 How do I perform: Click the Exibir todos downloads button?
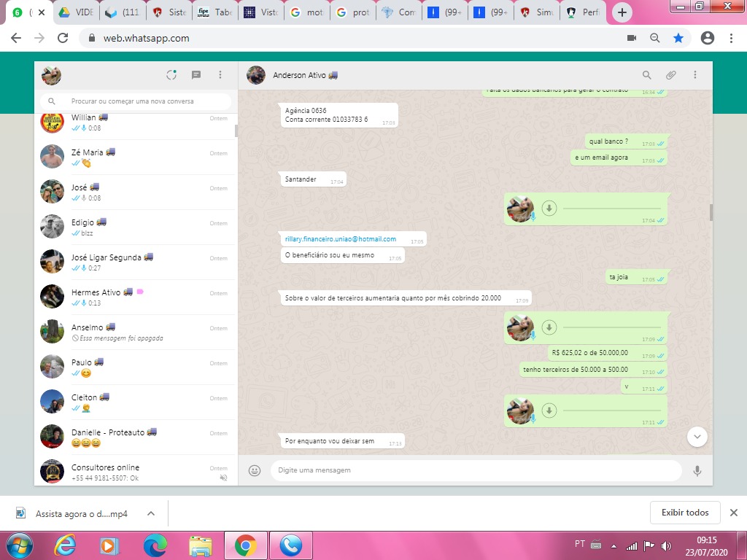(x=684, y=513)
